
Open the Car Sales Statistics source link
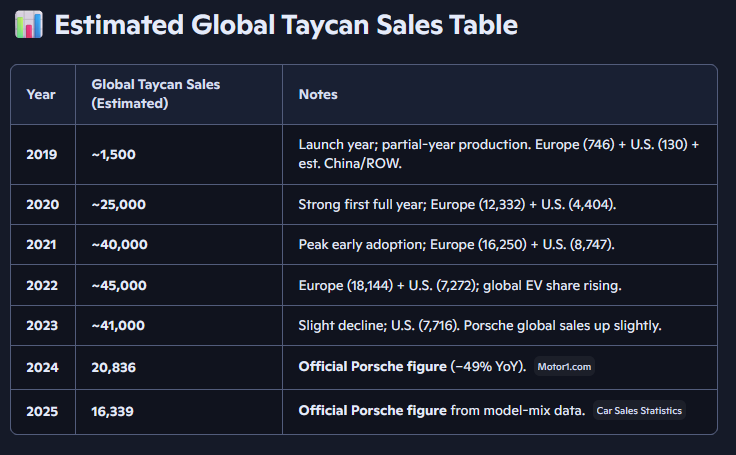(x=639, y=410)
